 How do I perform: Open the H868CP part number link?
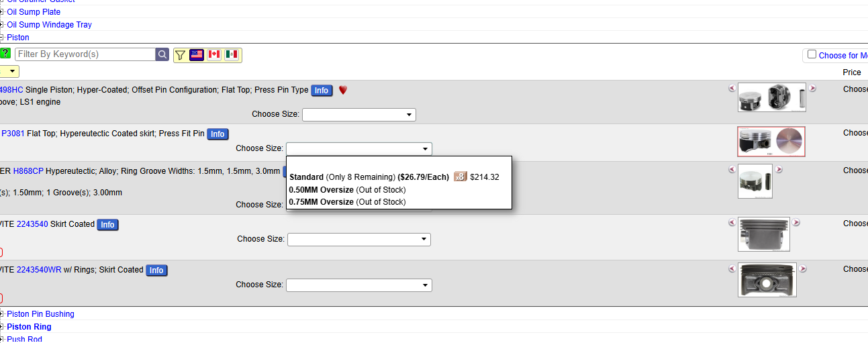point(28,171)
